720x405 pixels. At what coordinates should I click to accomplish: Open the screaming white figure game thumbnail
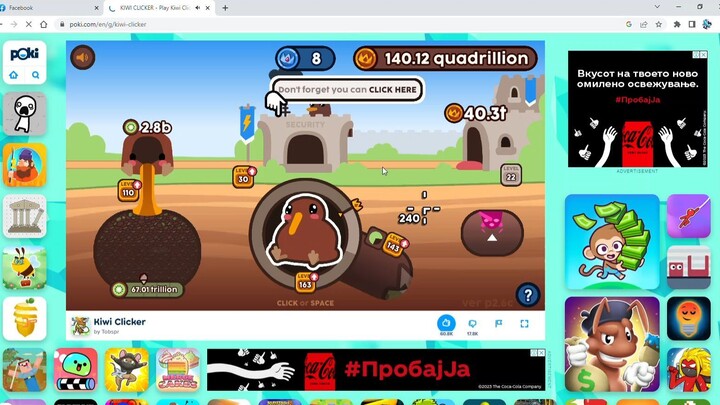point(25,113)
